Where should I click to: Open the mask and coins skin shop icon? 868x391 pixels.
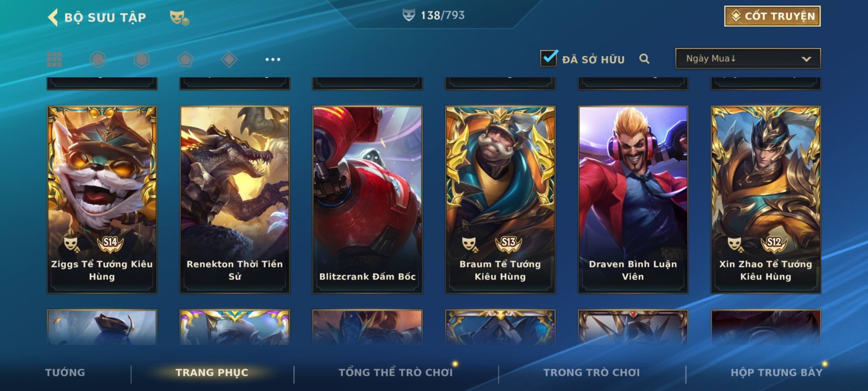[x=179, y=17]
